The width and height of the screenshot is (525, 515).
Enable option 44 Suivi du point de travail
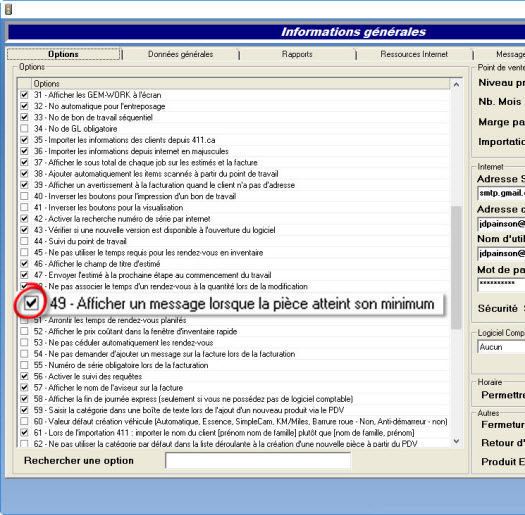[24, 241]
